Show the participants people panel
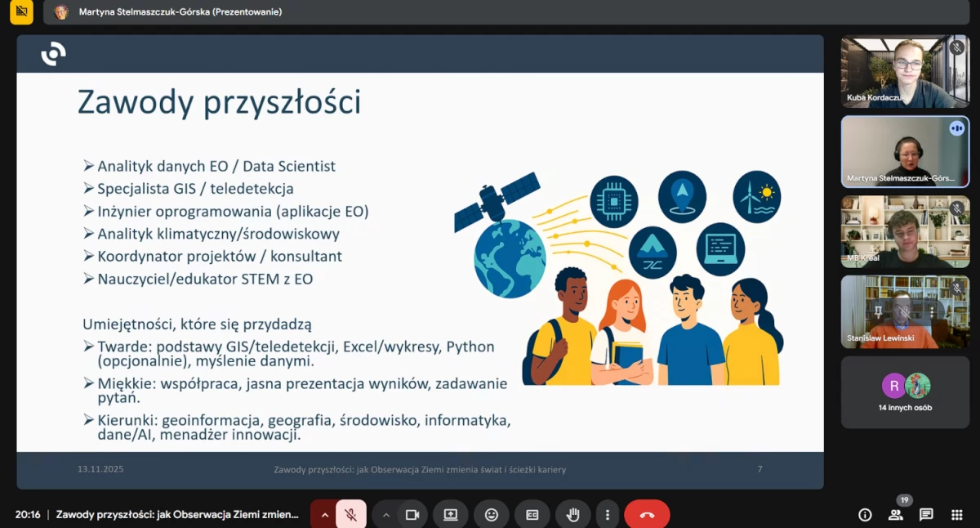Screen dimensions: 980x528 (x=896, y=515)
